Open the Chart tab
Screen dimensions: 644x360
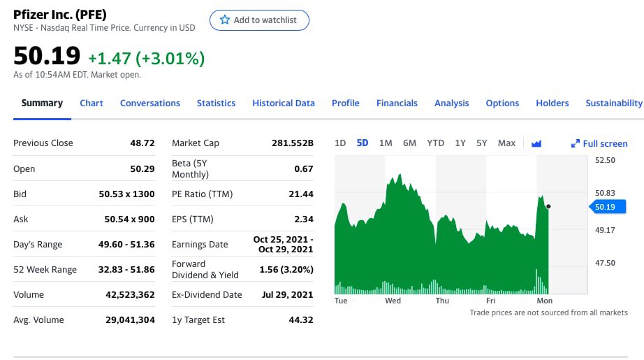click(x=92, y=103)
